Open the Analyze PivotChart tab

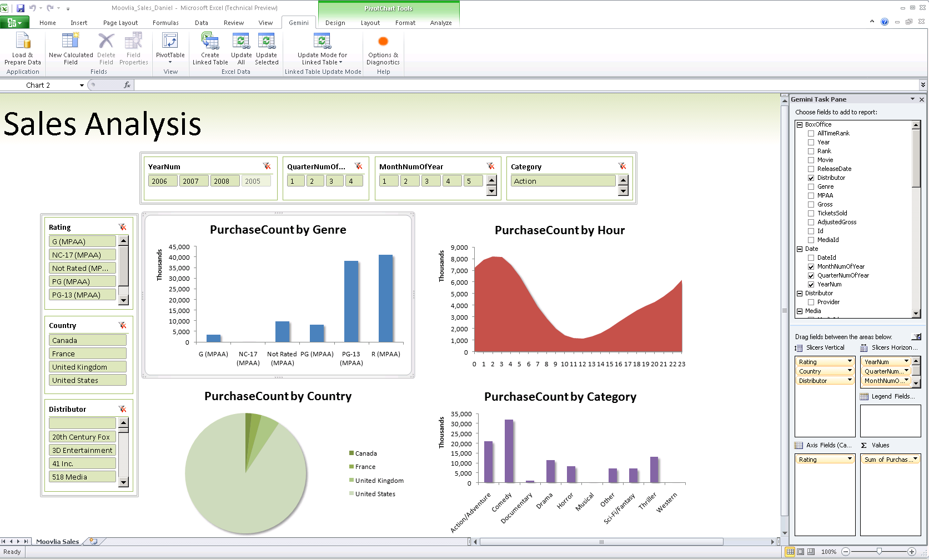pyautogui.click(x=441, y=23)
